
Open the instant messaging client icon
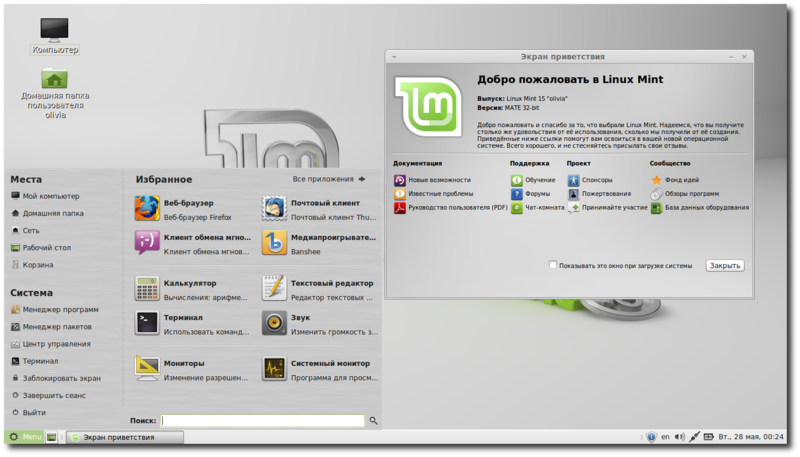[x=147, y=243]
